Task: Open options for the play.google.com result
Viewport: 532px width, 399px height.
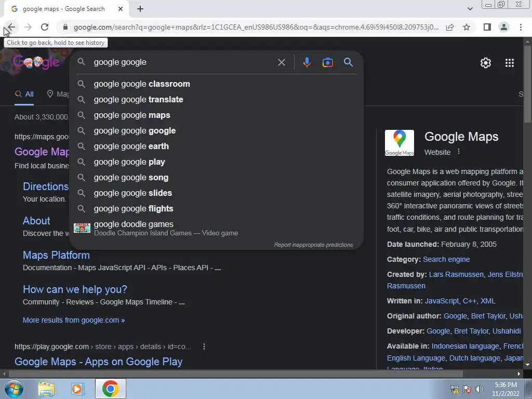Action: coord(204,347)
